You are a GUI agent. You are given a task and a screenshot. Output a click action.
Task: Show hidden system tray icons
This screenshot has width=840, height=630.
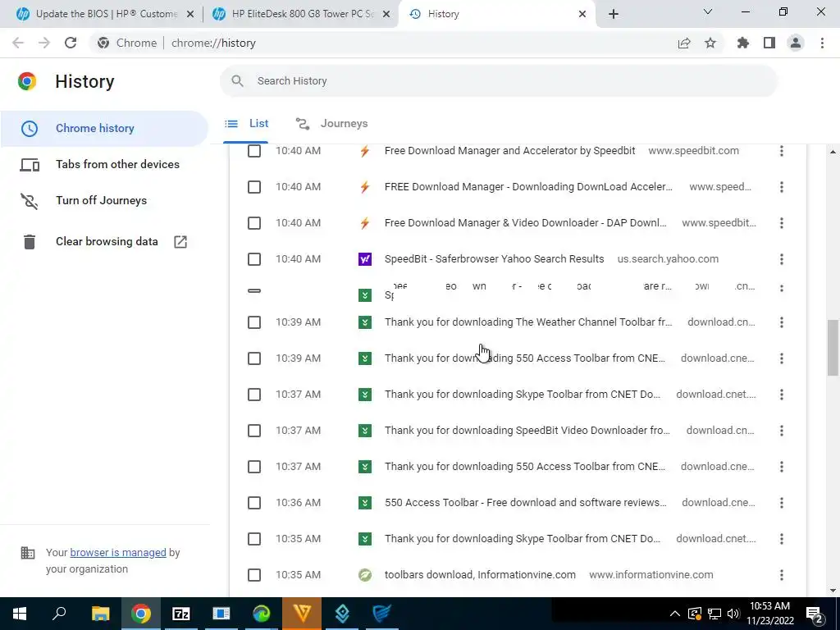point(675,614)
